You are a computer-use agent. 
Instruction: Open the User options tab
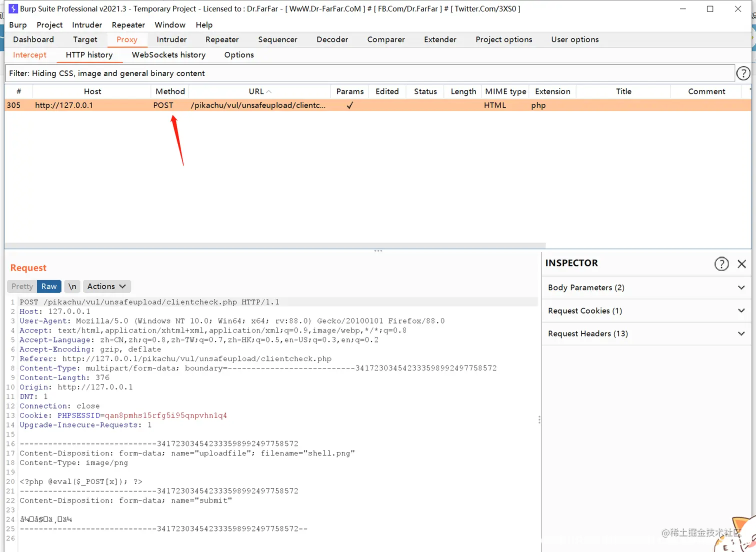coord(575,39)
